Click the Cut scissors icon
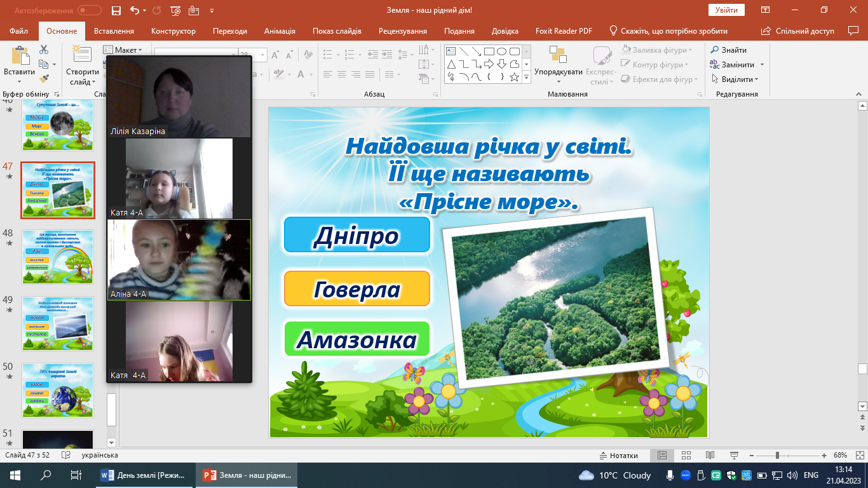 44,50
